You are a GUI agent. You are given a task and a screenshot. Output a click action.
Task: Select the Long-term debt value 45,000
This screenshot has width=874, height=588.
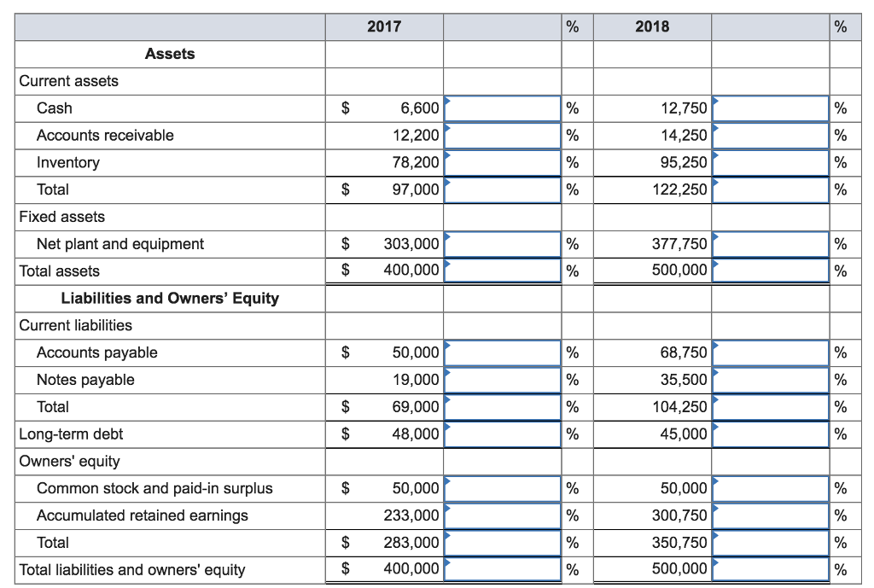pos(684,434)
